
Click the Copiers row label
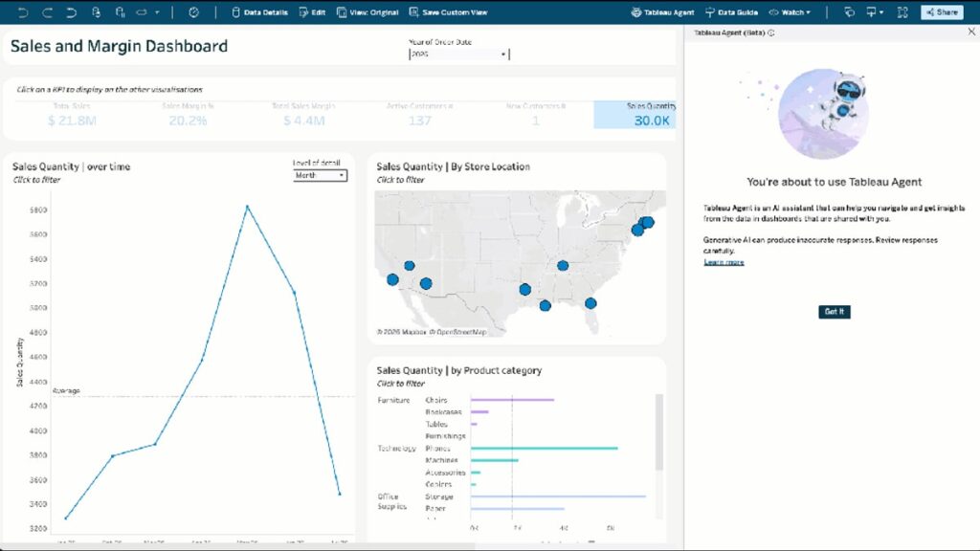[438, 485]
